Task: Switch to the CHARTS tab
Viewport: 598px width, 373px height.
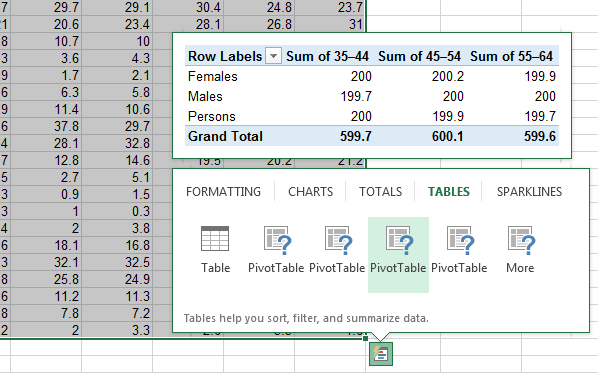Action: (x=310, y=191)
